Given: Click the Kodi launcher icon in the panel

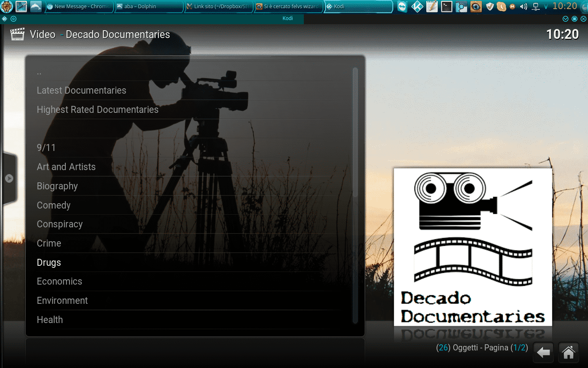Looking at the screenshot, I should point(417,7).
